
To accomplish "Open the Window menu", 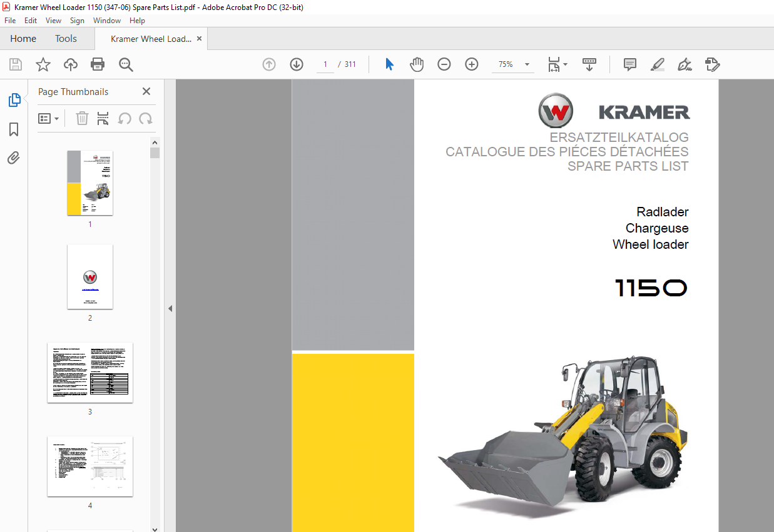I will coord(107,21).
